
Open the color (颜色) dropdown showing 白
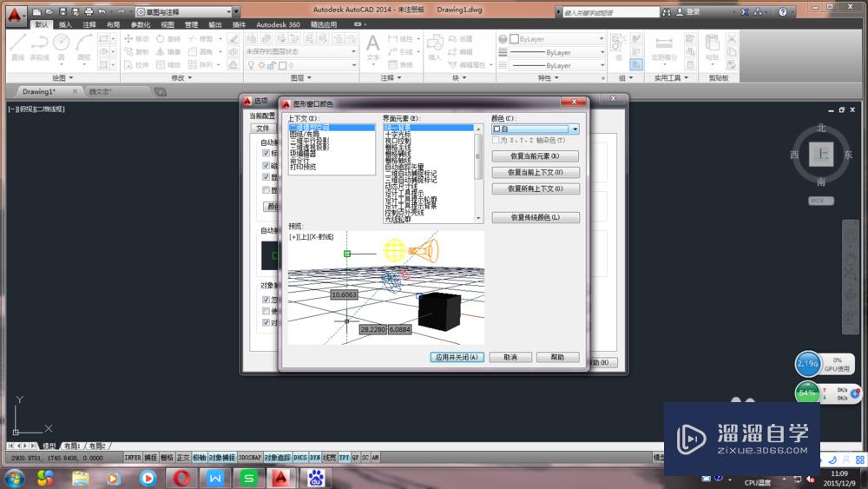(x=536, y=129)
